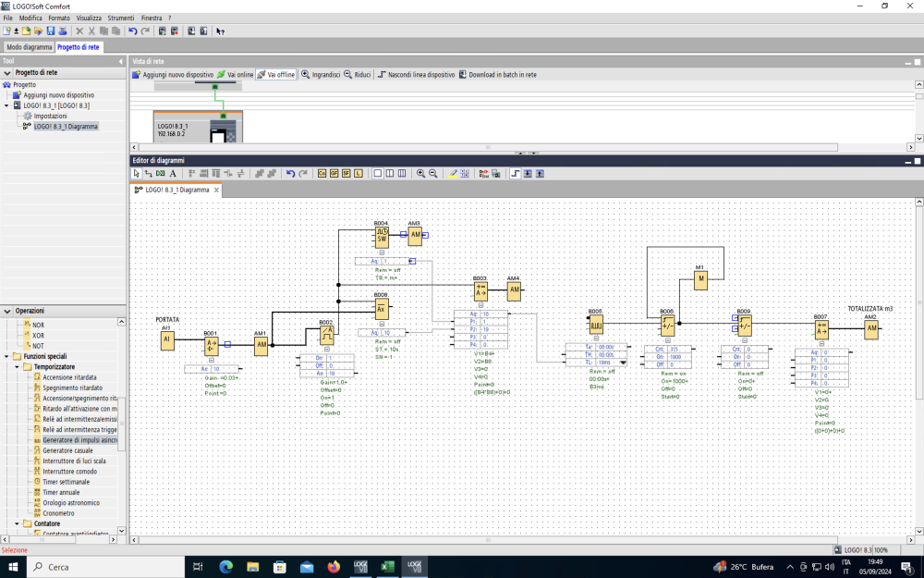Open Firefox from the Windows taskbar
Viewport: 924px width, 578px height.
(x=334, y=566)
